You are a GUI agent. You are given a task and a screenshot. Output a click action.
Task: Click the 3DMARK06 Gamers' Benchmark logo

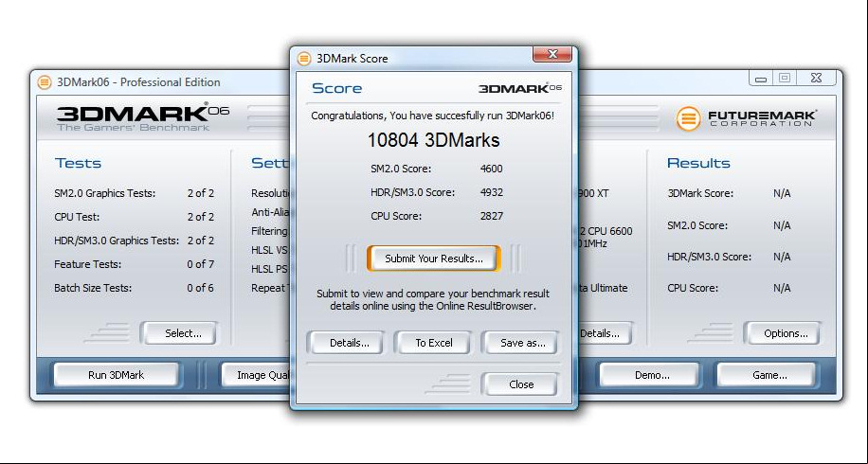coord(143,117)
